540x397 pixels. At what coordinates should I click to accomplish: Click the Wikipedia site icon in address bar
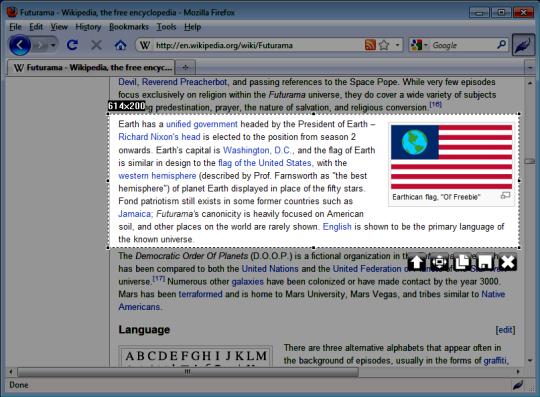pos(145,45)
